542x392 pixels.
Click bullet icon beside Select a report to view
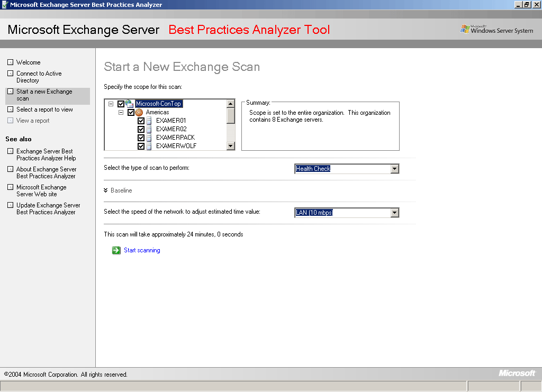pyautogui.click(x=10, y=110)
